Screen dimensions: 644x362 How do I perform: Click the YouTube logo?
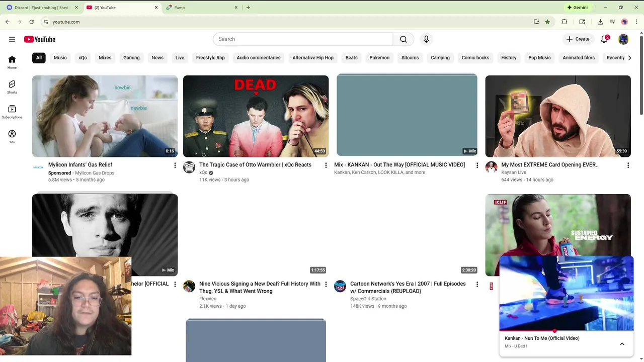40,39
